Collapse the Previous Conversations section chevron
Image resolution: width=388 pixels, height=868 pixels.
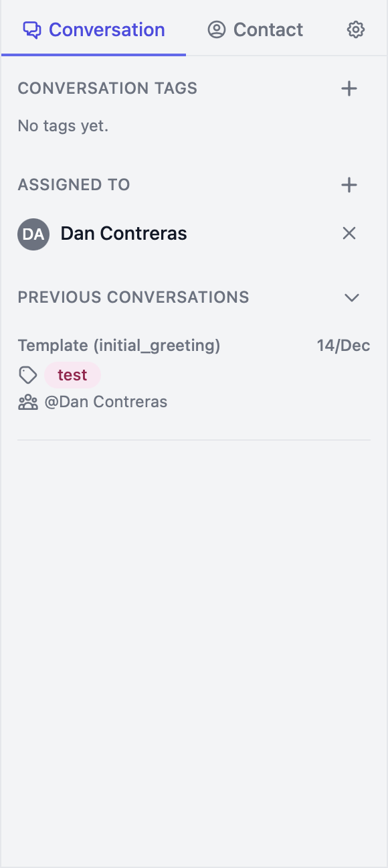(x=351, y=297)
